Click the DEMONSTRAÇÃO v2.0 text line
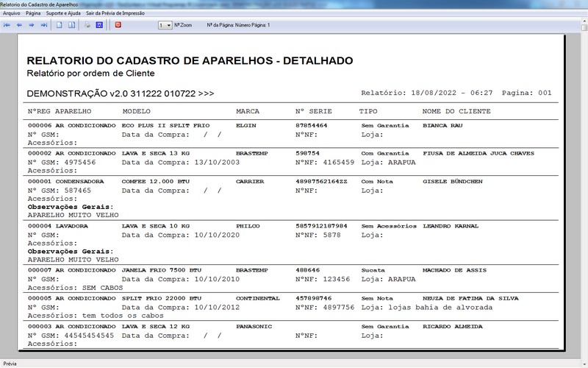Screen dimensions: 588x368 coord(121,93)
